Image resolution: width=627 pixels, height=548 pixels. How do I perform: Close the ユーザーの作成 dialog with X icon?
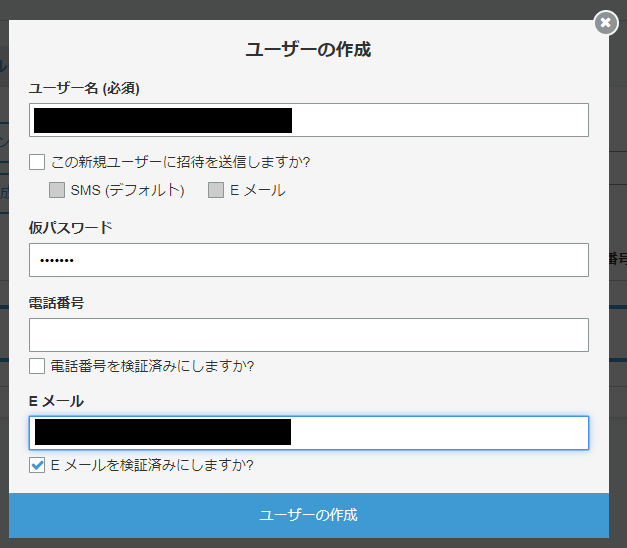pyautogui.click(x=606, y=23)
